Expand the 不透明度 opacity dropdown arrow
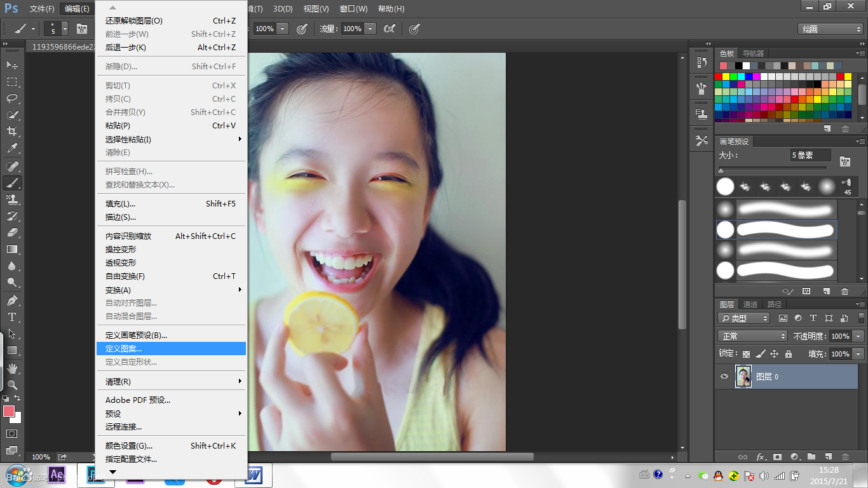The width and height of the screenshot is (868, 488). click(858, 336)
